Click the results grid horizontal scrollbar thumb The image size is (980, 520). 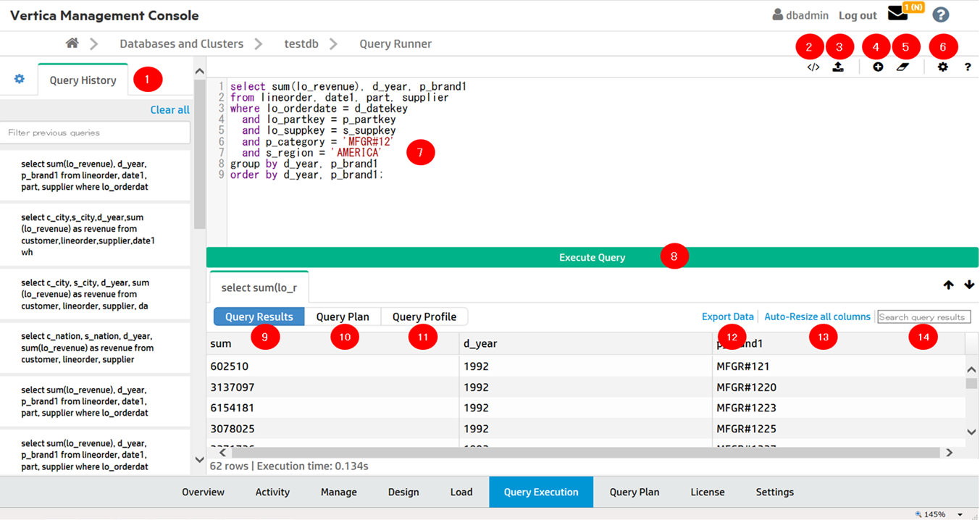pyautogui.click(x=586, y=453)
